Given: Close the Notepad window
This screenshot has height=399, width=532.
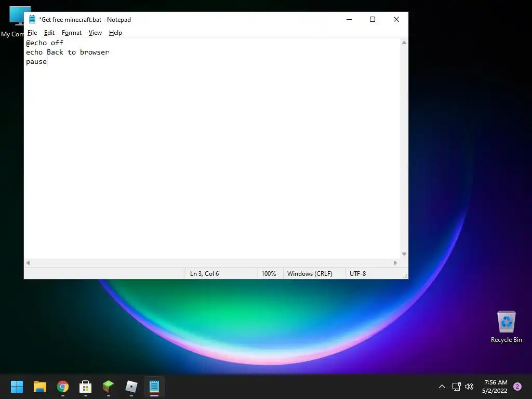Looking at the screenshot, I should point(396,19).
